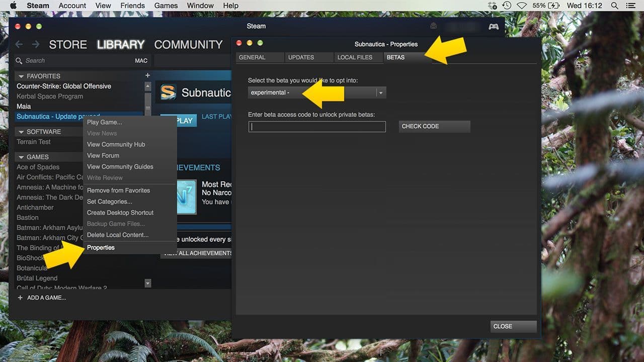This screenshot has width=644, height=362.
Task: Open Spotlight search in the menu bar
Action: (x=614, y=6)
